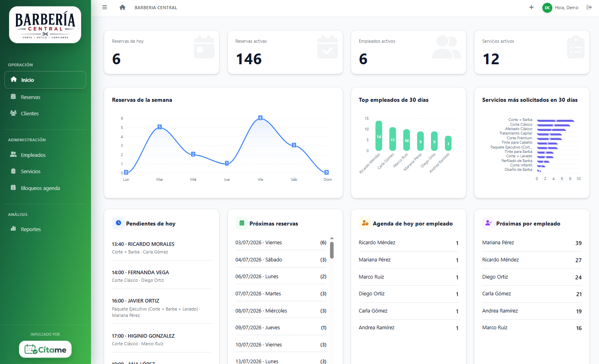Click the Servicios activos value 12

point(491,59)
